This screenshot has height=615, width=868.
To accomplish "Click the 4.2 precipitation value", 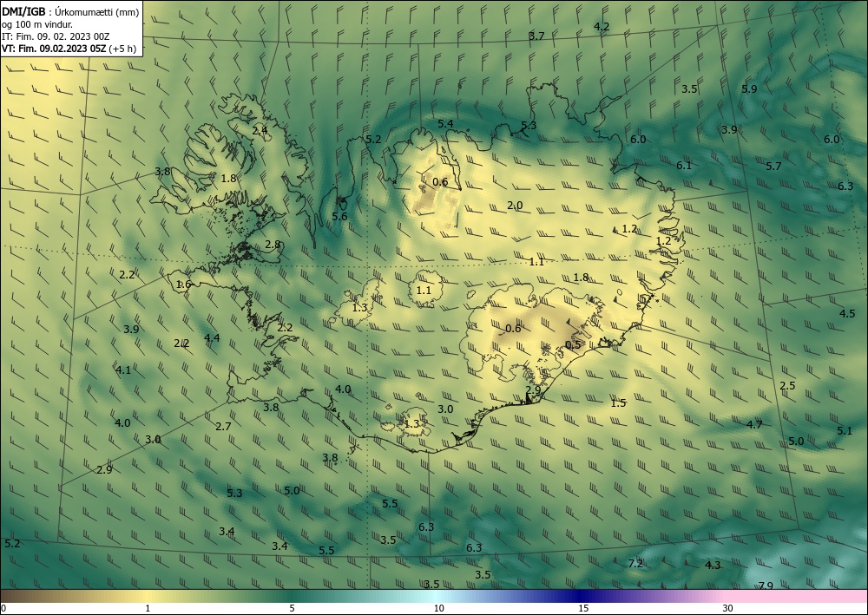I will click(602, 27).
